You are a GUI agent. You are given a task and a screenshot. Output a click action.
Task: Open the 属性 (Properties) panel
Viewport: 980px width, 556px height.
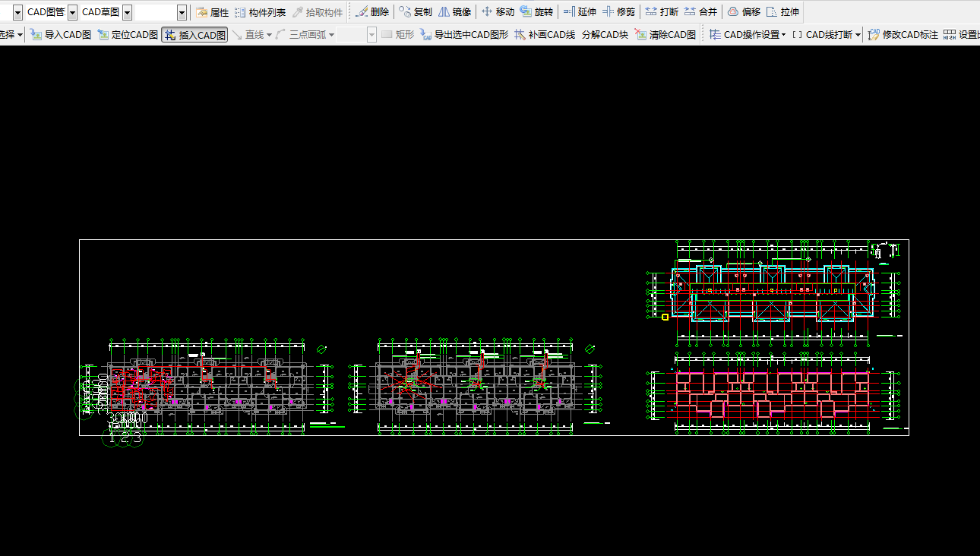coord(212,12)
